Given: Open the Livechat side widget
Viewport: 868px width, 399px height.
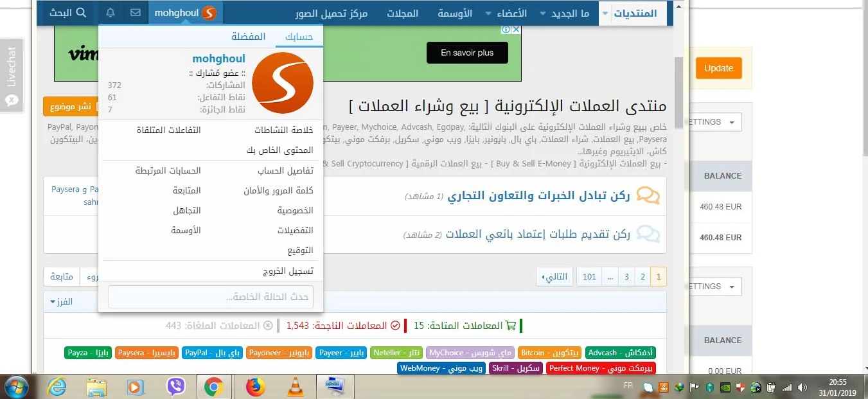Looking at the screenshot, I should (x=12, y=75).
